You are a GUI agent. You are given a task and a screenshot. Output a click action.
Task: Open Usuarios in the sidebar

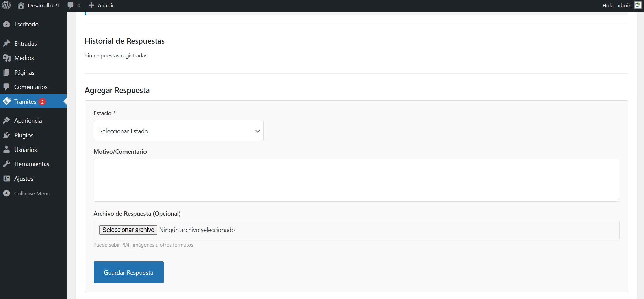25,150
